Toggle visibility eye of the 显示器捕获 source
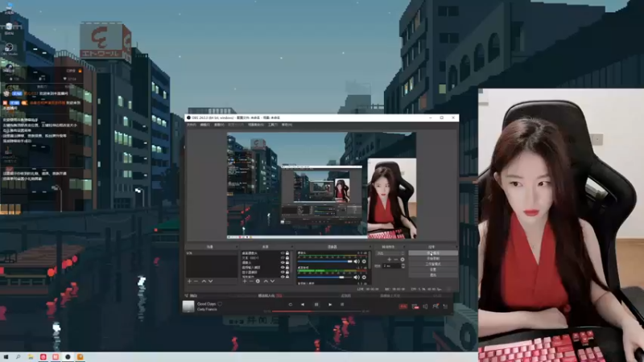This screenshot has height=362, width=644. point(283,272)
